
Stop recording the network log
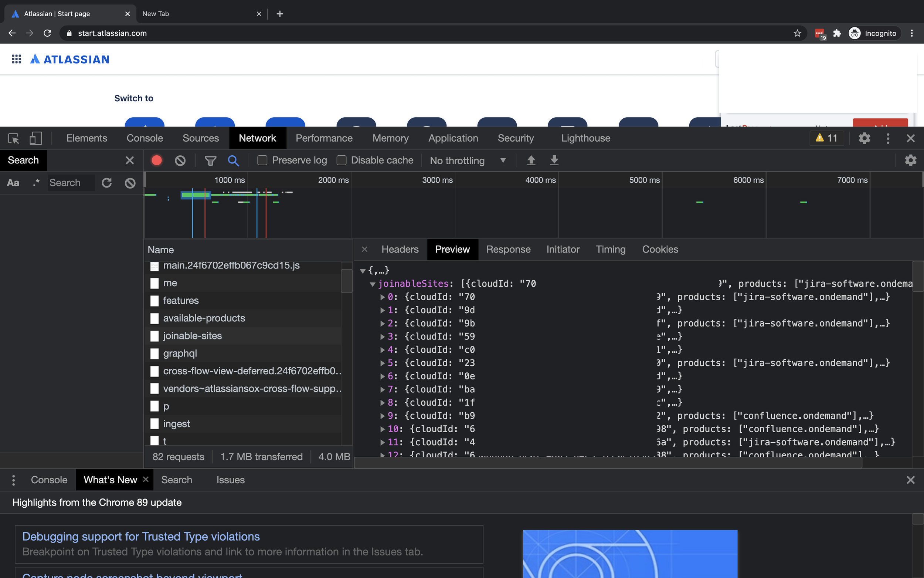coord(156,160)
